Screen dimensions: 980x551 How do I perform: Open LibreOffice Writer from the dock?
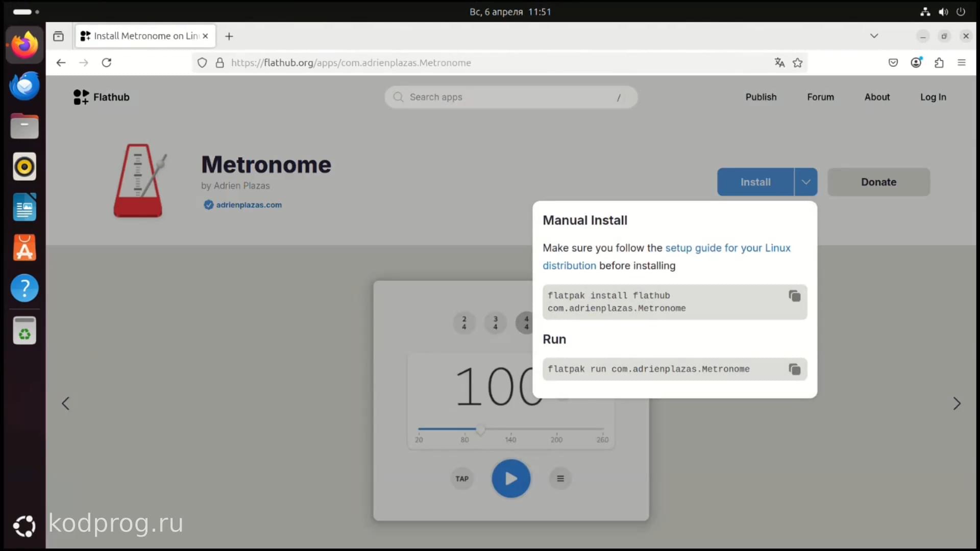(x=24, y=207)
